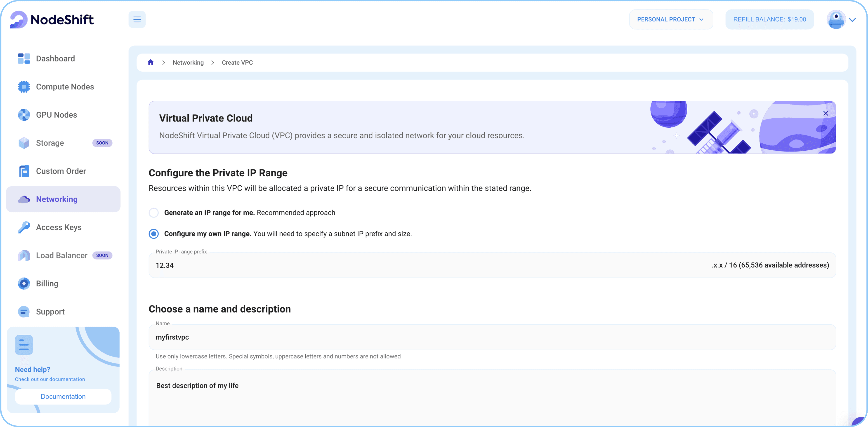
Task: Click the user avatar icon
Action: point(836,19)
